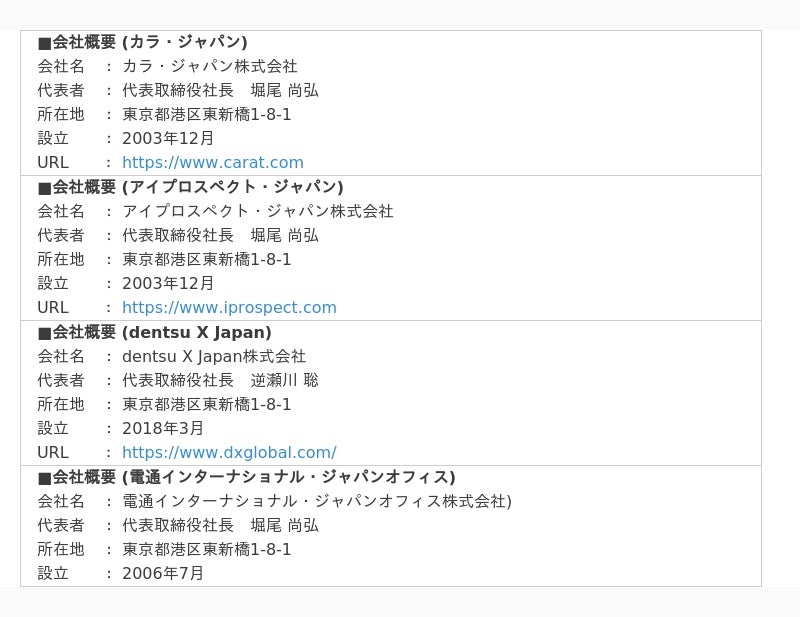
Task: Click representative 堀尾 尚弘 in Carat section
Action: [x=284, y=90]
